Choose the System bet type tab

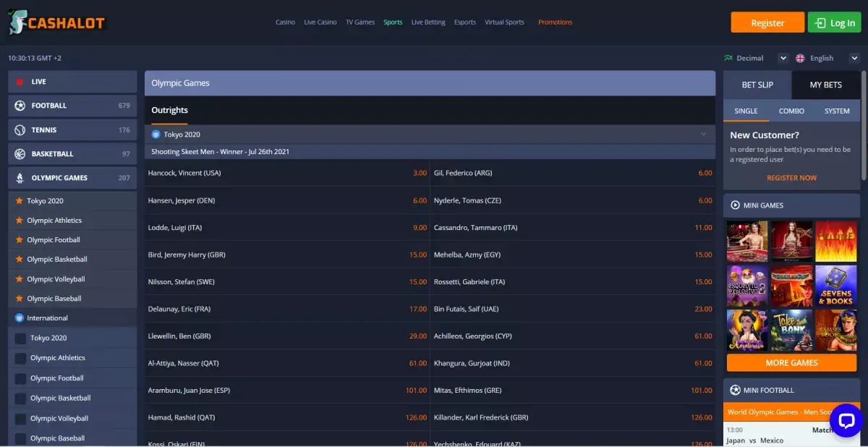(837, 111)
